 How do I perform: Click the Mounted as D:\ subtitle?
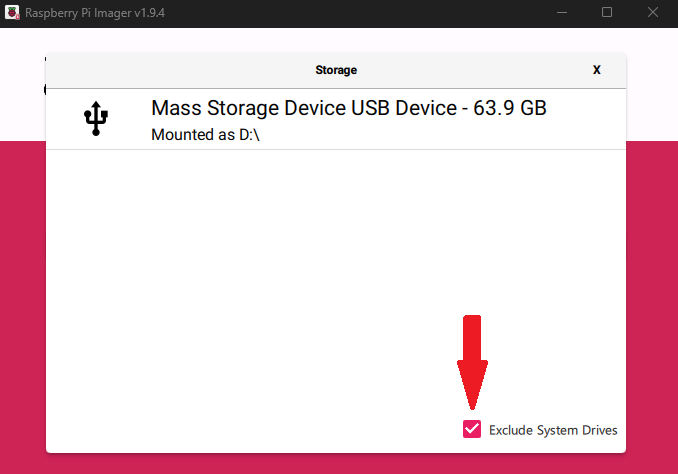tap(205, 135)
